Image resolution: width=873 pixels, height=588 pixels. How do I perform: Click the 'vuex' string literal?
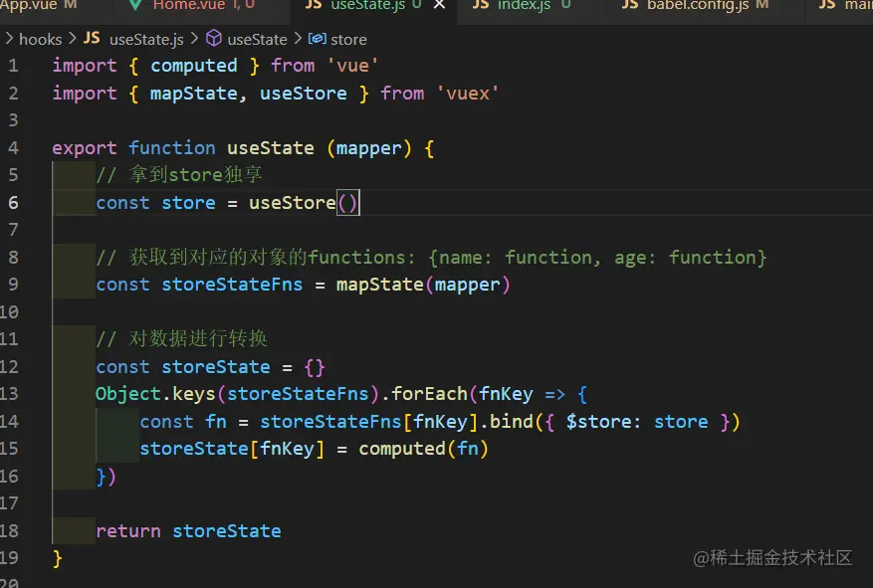click(x=468, y=94)
